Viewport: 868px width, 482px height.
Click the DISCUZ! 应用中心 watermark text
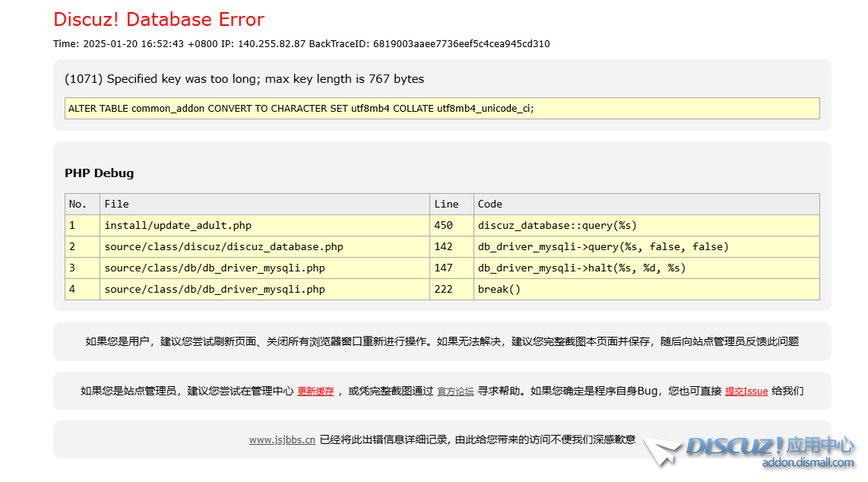770,446
